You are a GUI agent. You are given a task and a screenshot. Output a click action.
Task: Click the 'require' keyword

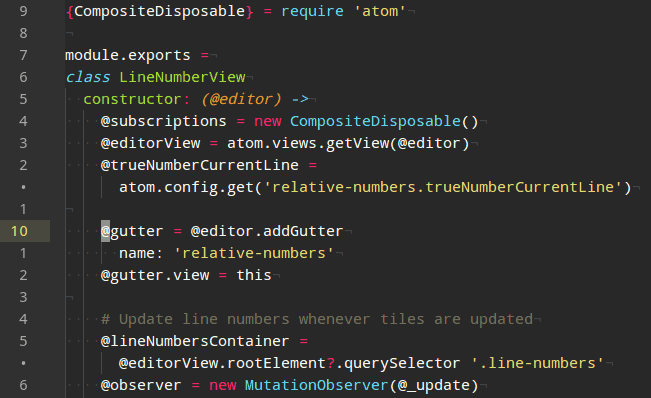pos(312,11)
